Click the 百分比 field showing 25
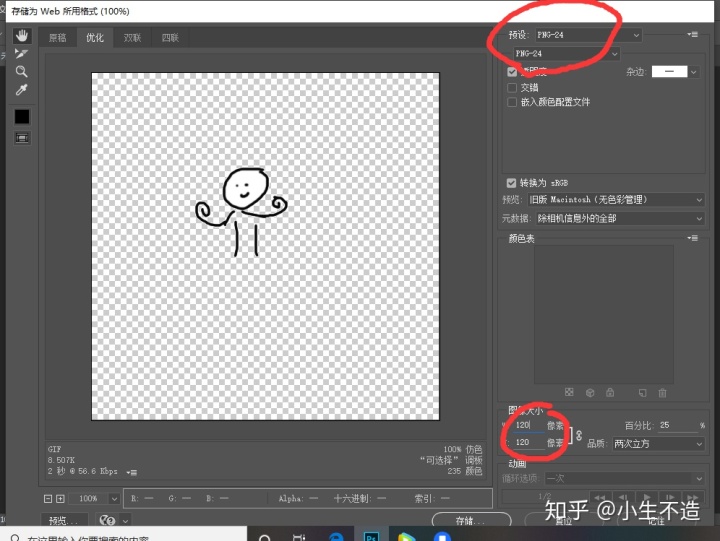720x541 pixels. click(677, 425)
